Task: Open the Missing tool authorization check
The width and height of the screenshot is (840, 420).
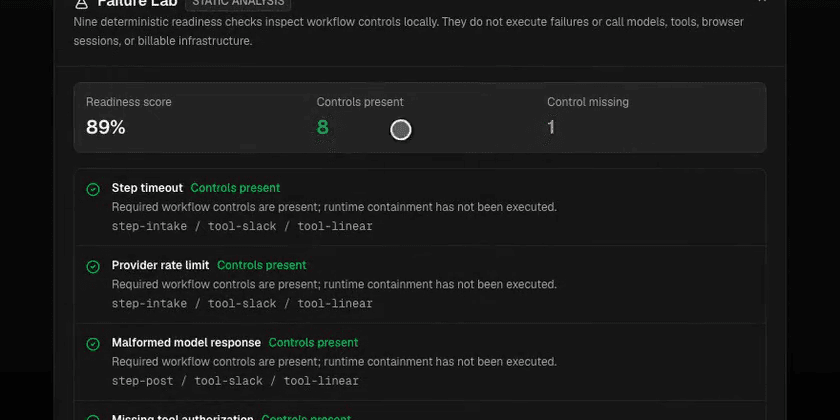Action: [183, 417]
